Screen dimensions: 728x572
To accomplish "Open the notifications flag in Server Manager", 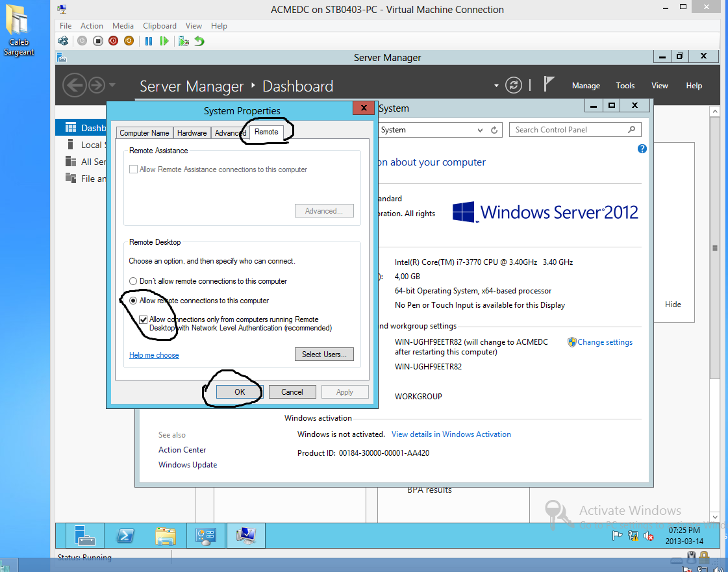I will point(549,84).
